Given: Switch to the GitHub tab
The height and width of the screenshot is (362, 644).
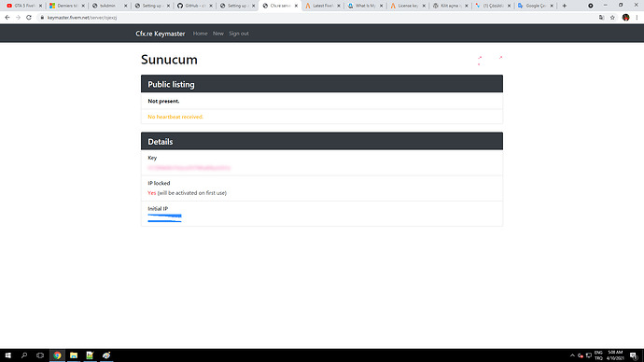Looking at the screenshot, I should coord(195,6).
